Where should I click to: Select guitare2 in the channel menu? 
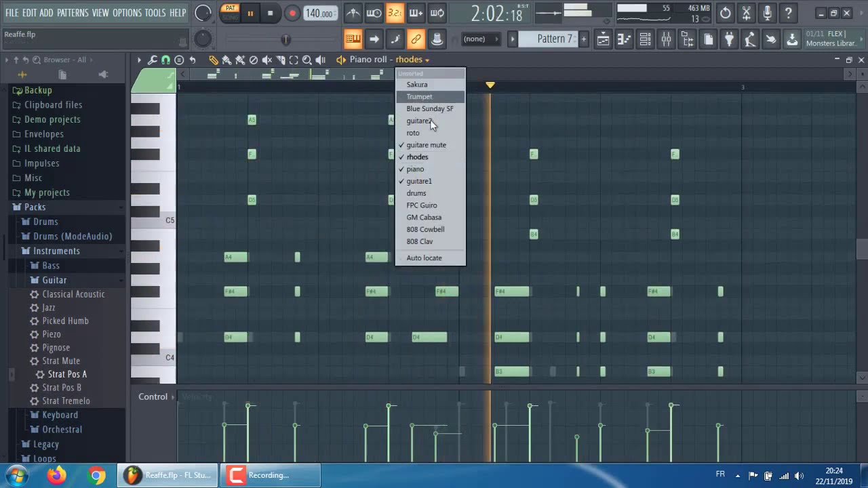point(430,121)
